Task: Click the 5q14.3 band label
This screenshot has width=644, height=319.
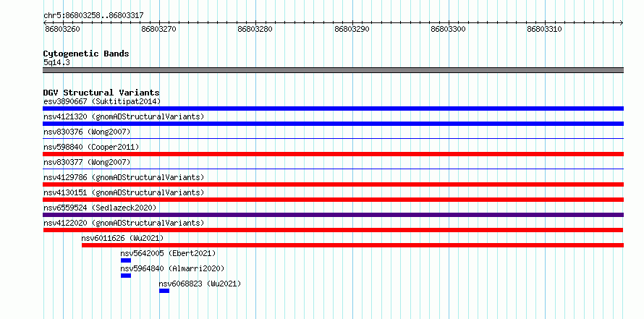Action: 56,62
